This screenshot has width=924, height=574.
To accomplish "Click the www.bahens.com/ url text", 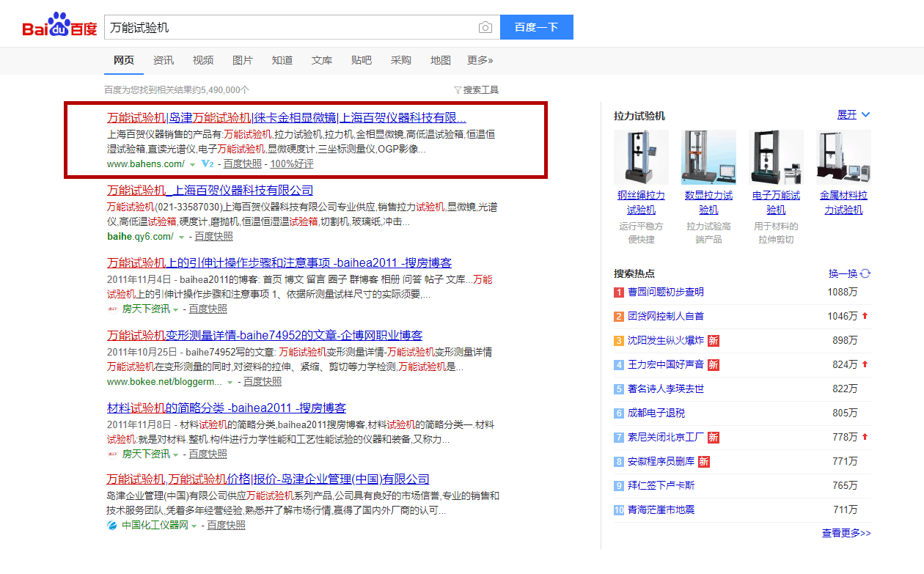I will point(146,164).
